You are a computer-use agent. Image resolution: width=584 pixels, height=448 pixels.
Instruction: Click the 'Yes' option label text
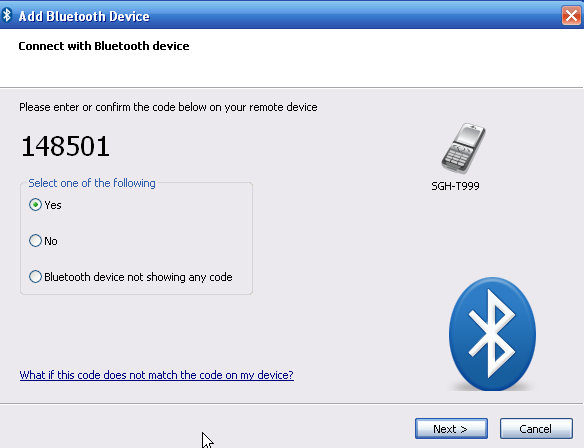(x=53, y=205)
